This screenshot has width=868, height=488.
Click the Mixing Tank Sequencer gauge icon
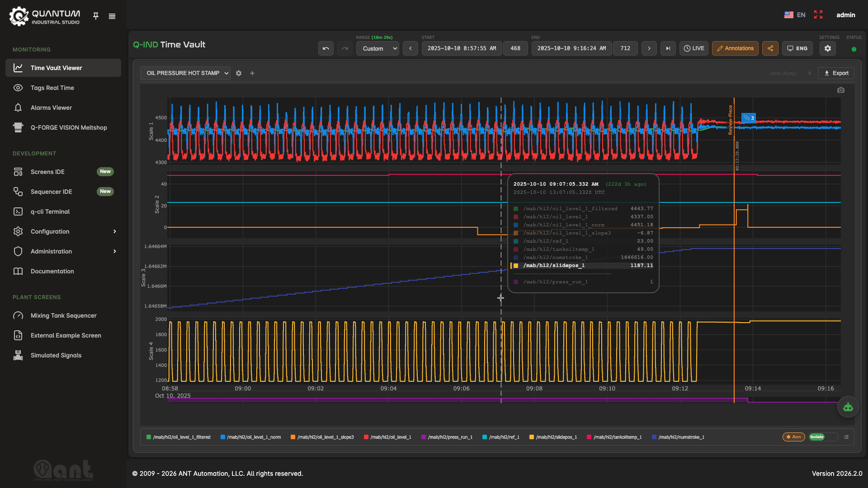click(18, 315)
